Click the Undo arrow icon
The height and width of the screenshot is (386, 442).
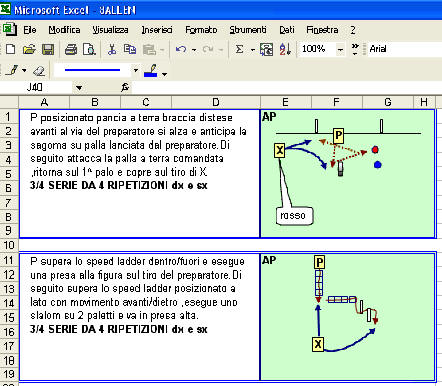(x=181, y=49)
